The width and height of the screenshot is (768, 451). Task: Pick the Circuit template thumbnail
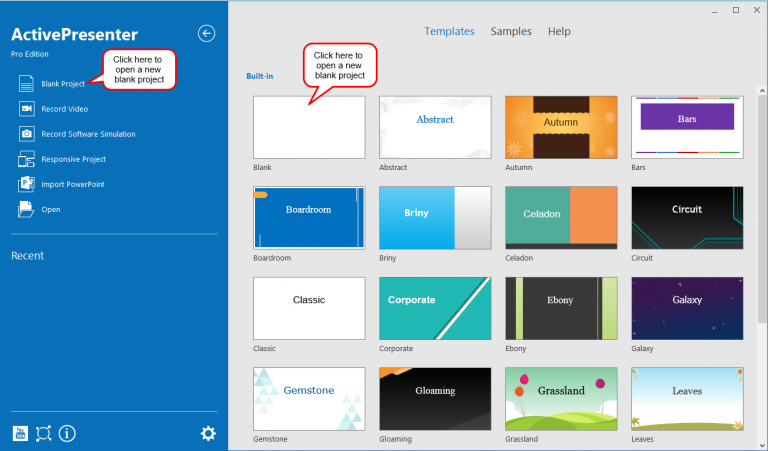click(687, 217)
